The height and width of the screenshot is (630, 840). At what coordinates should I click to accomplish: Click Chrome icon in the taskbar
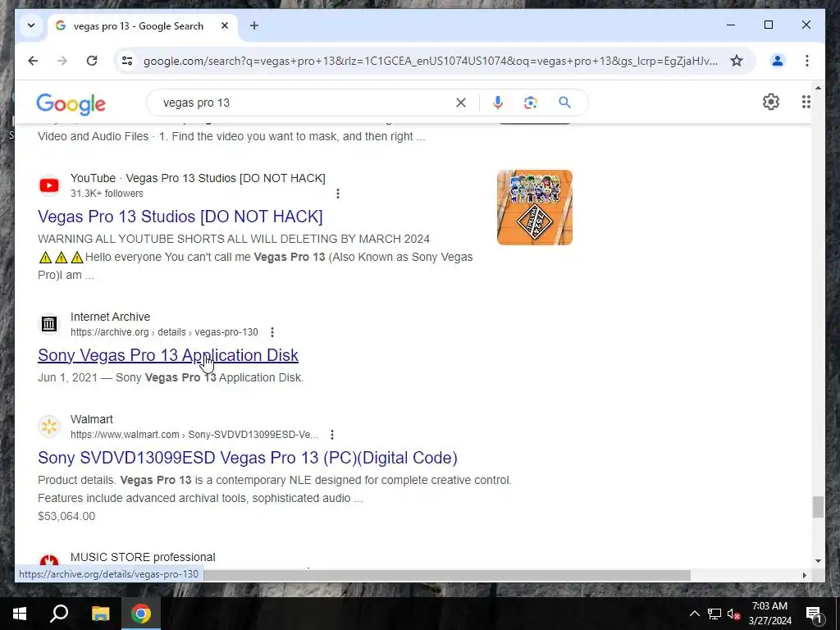[x=141, y=614]
